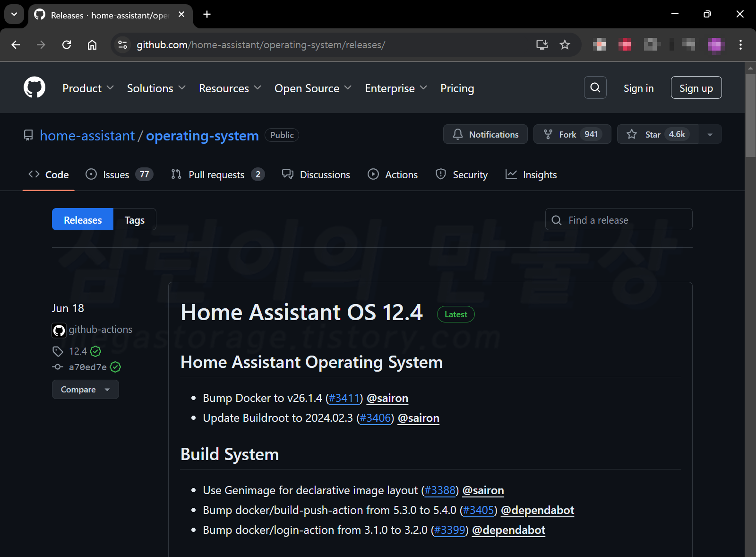Click the github-actions avatar icon

(59, 330)
